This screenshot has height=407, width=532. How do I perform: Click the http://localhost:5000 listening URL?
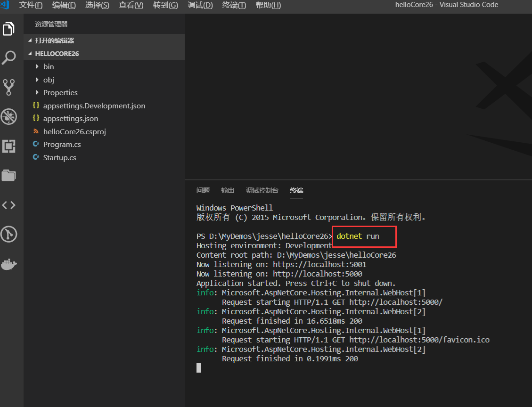click(317, 274)
